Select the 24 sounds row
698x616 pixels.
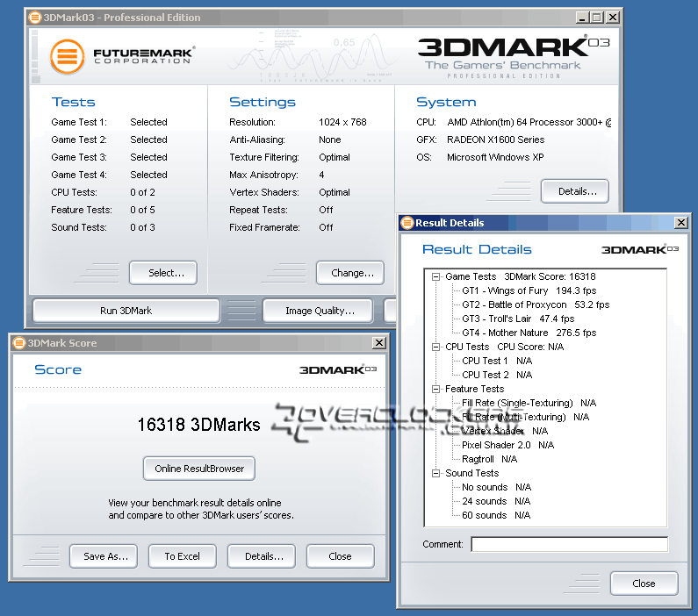(496, 501)
